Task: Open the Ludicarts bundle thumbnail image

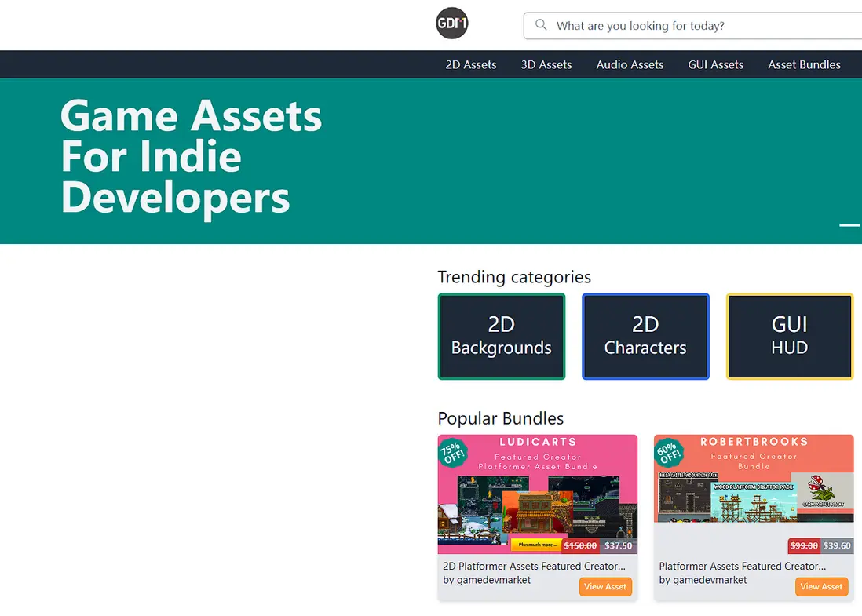Action: click(x=538, y=494)
